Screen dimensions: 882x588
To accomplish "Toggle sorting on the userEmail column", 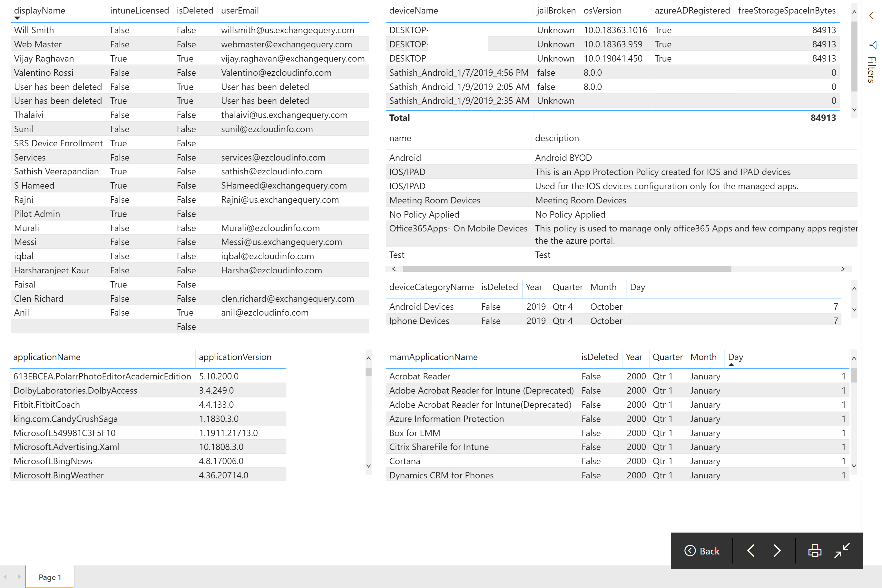I will 240,11.
